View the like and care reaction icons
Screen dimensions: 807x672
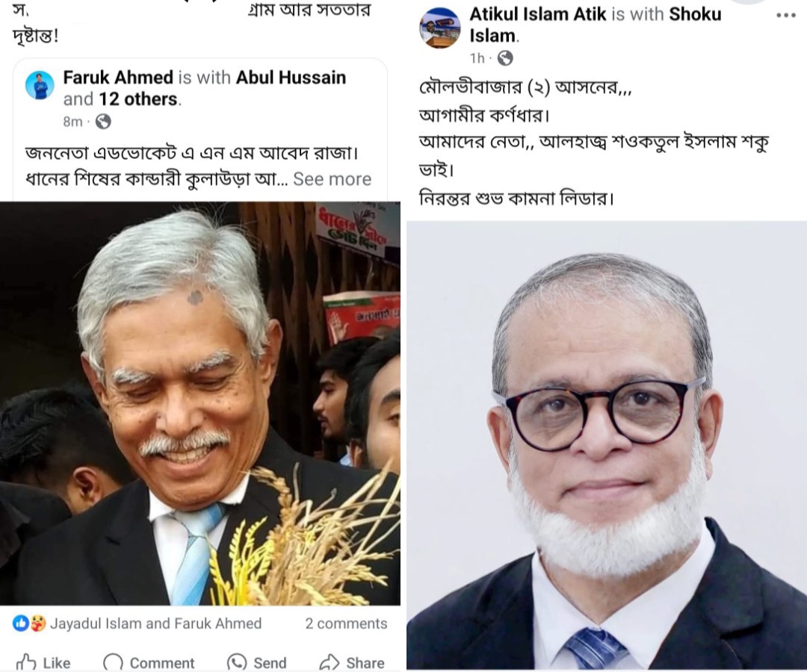(x=29, y=623)
